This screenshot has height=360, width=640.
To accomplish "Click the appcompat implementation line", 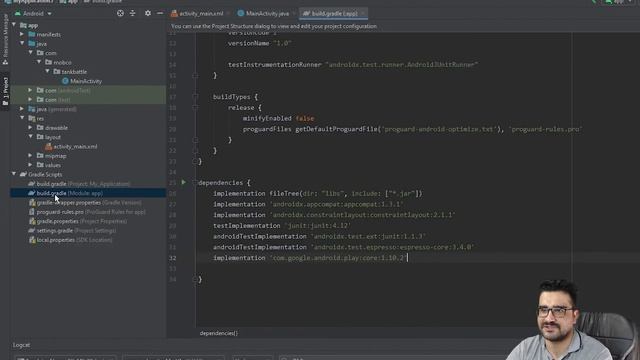I will click(309, 204).
